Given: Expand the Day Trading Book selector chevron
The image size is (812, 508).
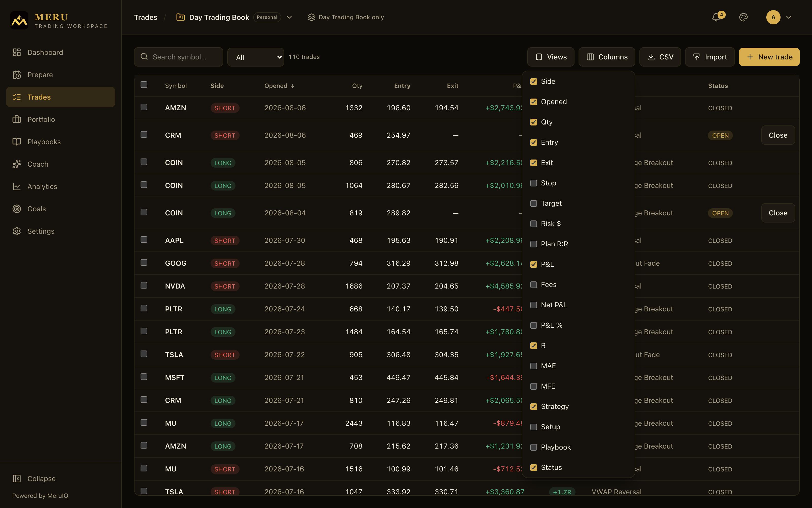Looking at the screenshot, I should [289, 18].
